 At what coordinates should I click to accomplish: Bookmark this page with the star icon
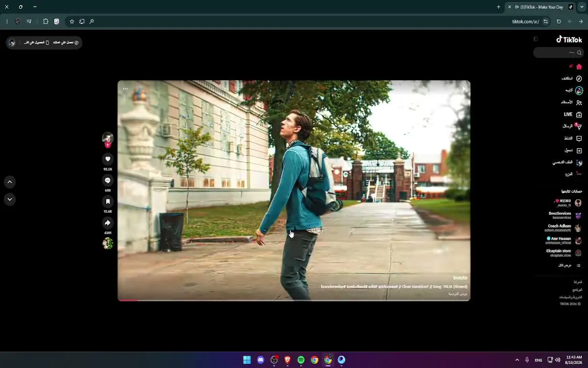pyautogui.click(x=72, y=21)
